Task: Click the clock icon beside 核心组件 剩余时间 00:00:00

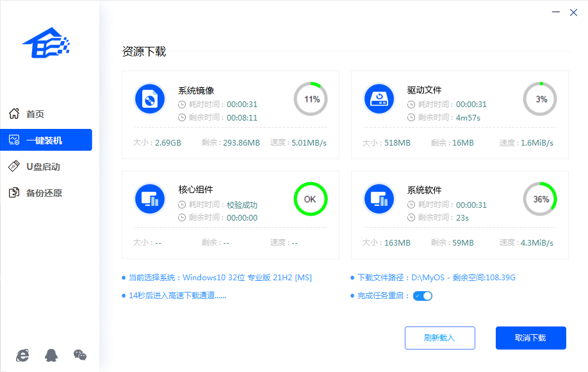Action: [182, 217]
